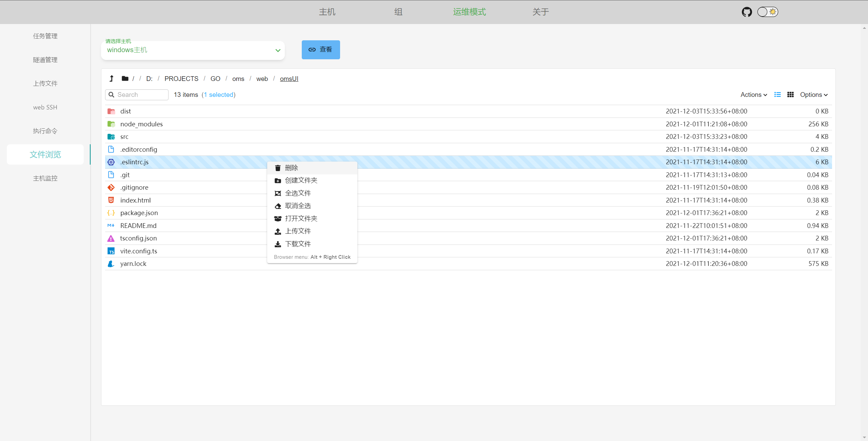The width and height of the screenshot is (868, 441).
Task: Toggle the dark/light theme switch
Action: click(768, 12)
